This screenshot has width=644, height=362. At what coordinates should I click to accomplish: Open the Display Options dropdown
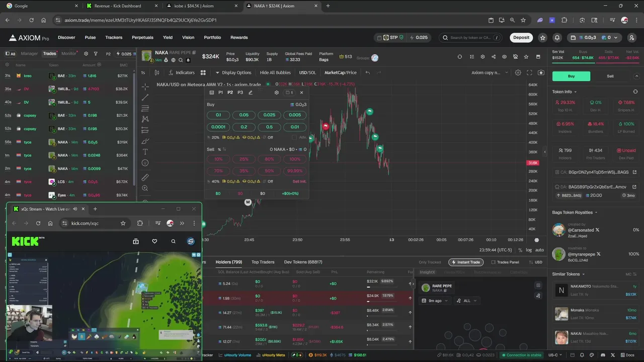(x=233, y=72)
